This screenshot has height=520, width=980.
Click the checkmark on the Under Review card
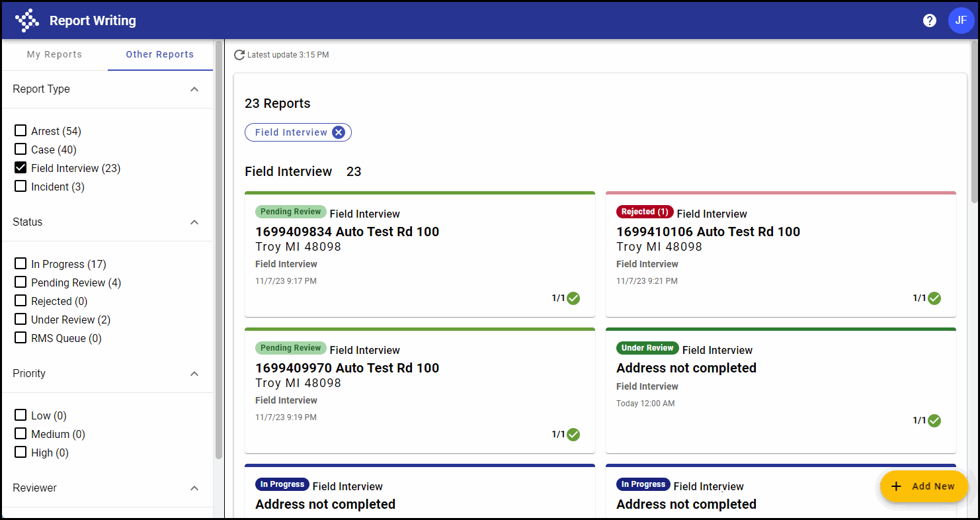pyautogui.click(x=934, y=421)
